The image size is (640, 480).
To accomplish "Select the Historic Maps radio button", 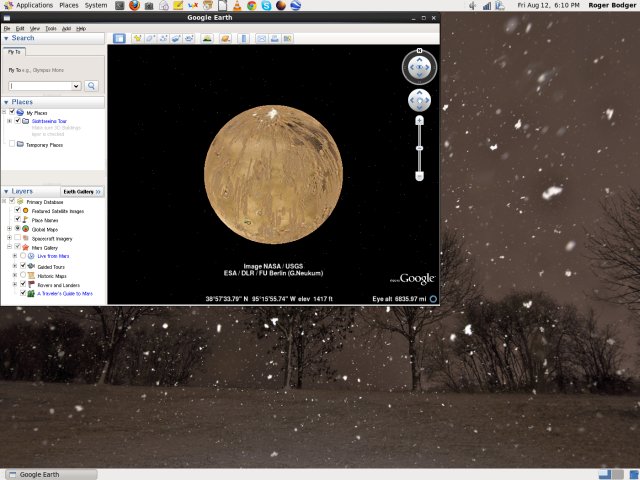I will tap(23, 275).
